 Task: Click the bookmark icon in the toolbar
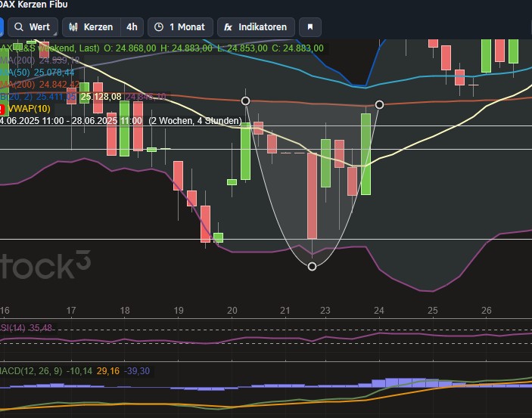coord(309,27)
